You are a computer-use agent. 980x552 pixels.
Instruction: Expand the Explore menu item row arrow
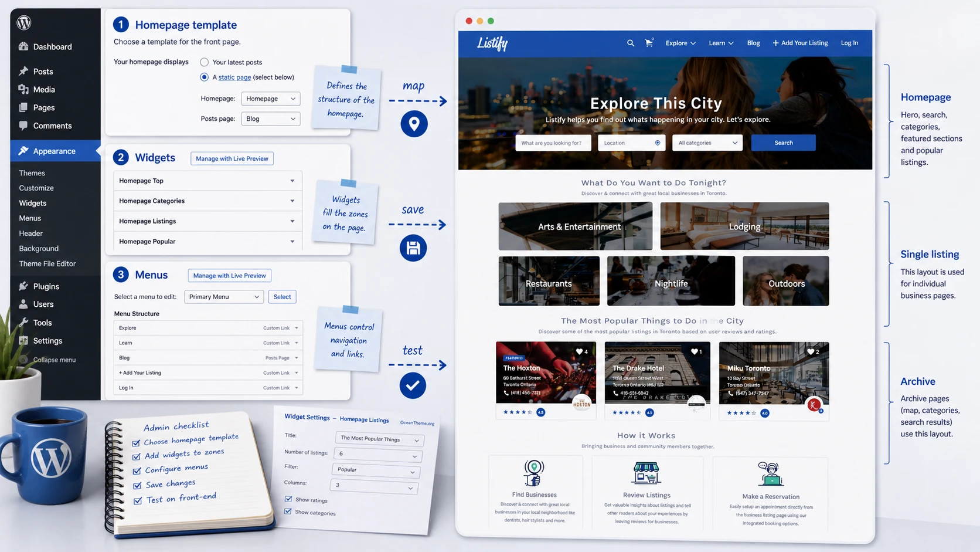point(297,328)
